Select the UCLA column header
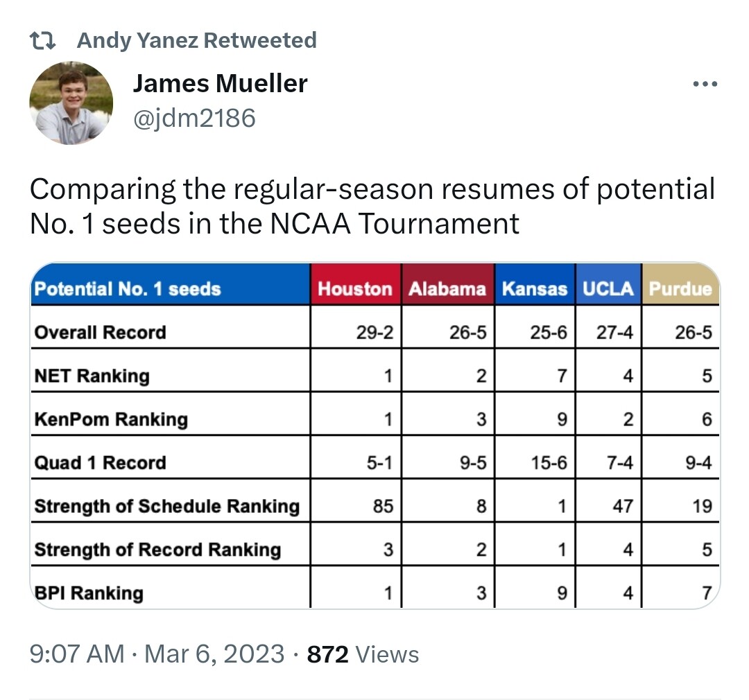Viewport: 749px width, 700px height. 608,289
